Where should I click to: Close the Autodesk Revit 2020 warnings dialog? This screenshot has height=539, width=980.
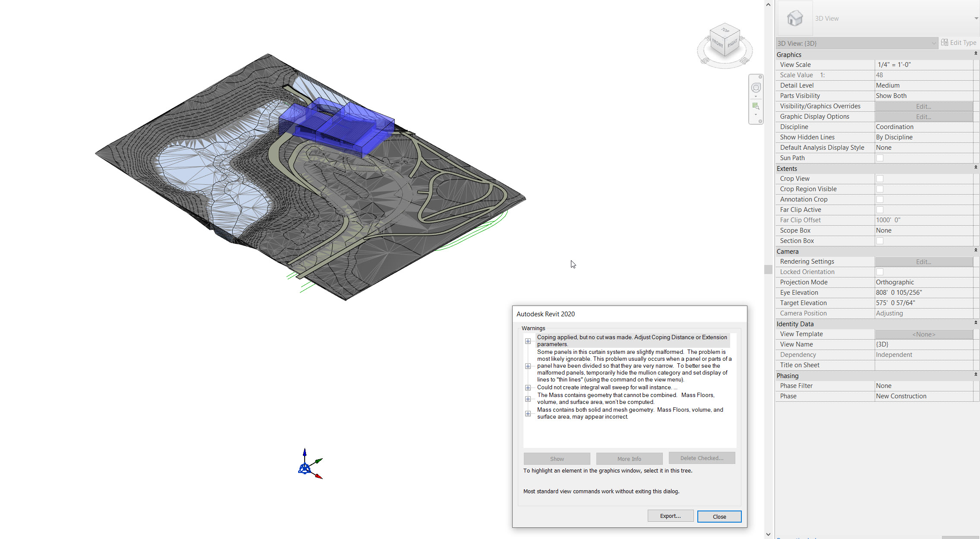click(719, 516)
